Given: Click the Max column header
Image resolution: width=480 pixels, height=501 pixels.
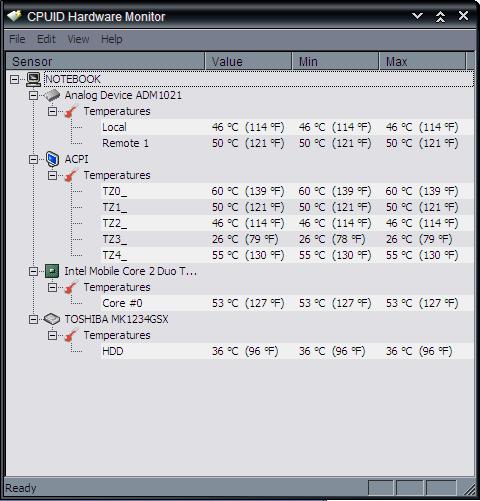Looking at the screenshot, I should point(422,61).
